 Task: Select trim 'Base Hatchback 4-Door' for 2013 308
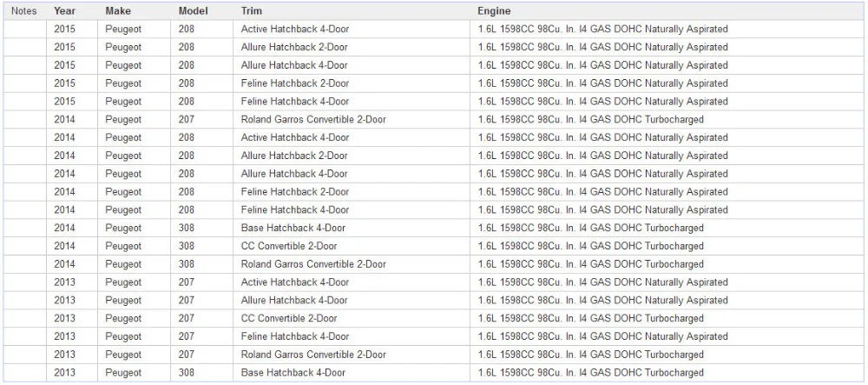point(293,373)
